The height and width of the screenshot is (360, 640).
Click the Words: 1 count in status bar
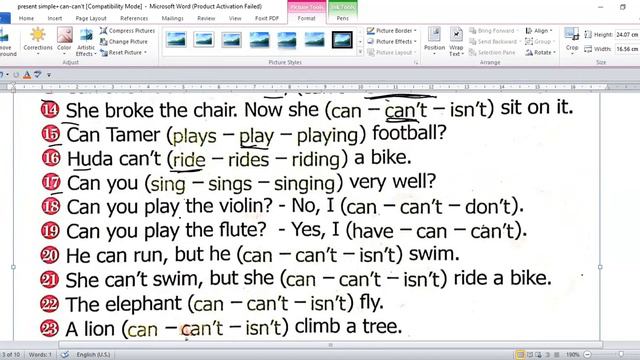pos(40,355)
